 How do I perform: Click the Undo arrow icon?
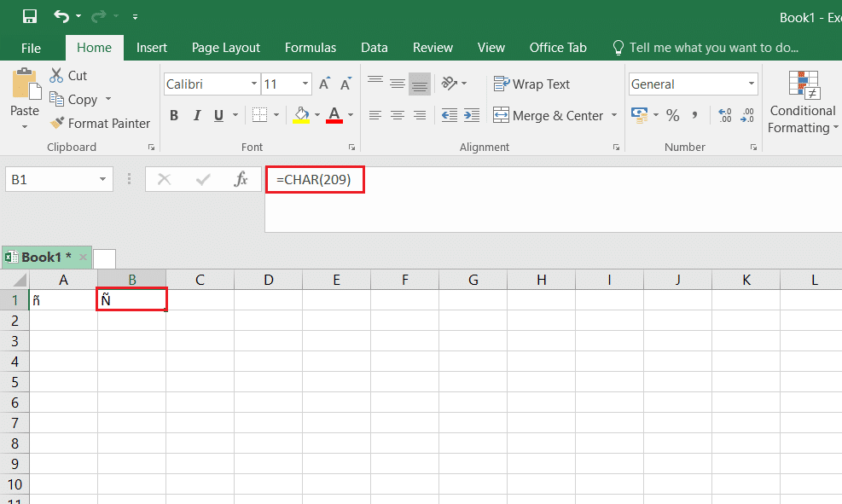pos(61,16)
